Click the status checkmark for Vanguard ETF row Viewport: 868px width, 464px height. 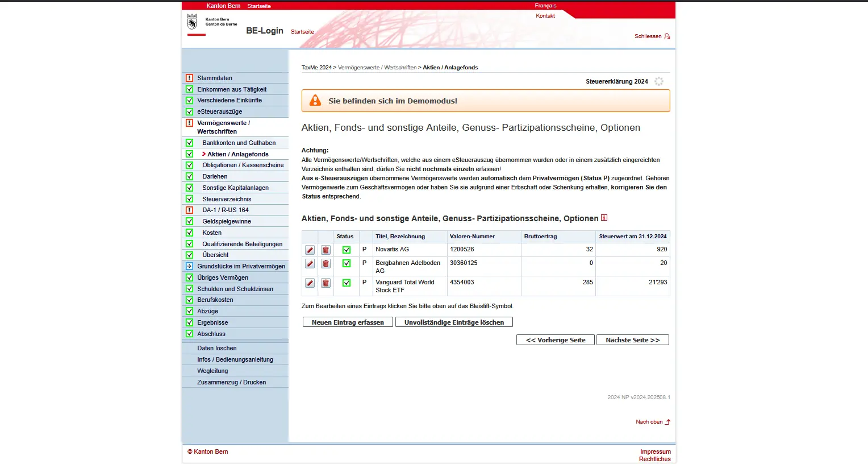click(x=347, y=283)
